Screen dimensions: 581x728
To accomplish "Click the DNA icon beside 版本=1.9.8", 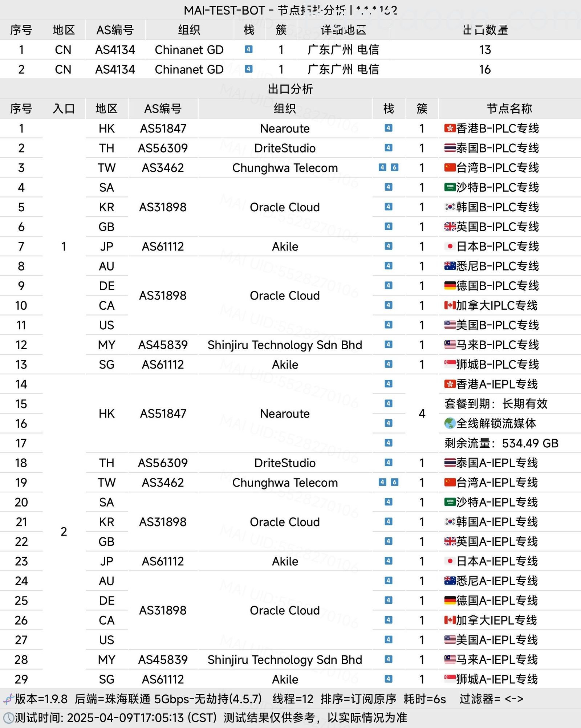I will point(8,699).
